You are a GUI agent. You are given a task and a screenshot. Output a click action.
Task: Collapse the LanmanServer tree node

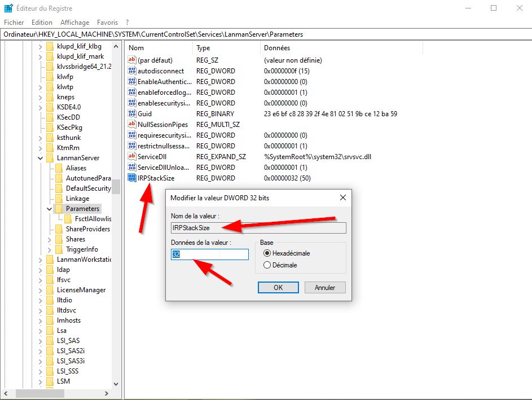point(41,158)
